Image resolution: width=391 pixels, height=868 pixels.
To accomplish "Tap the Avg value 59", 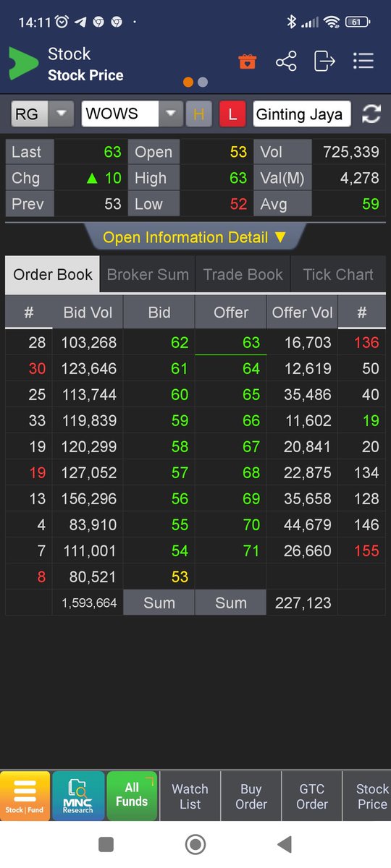I will (371, 204).
